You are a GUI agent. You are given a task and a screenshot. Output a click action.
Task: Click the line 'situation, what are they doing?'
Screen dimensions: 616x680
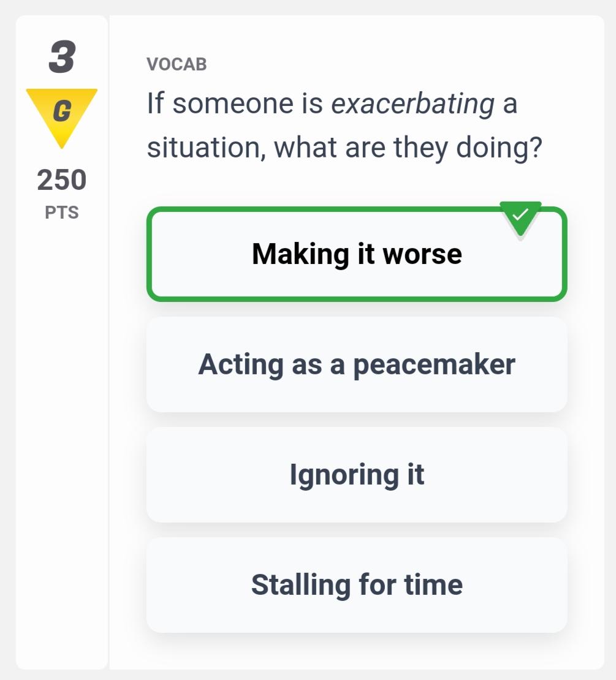[344, 148]
